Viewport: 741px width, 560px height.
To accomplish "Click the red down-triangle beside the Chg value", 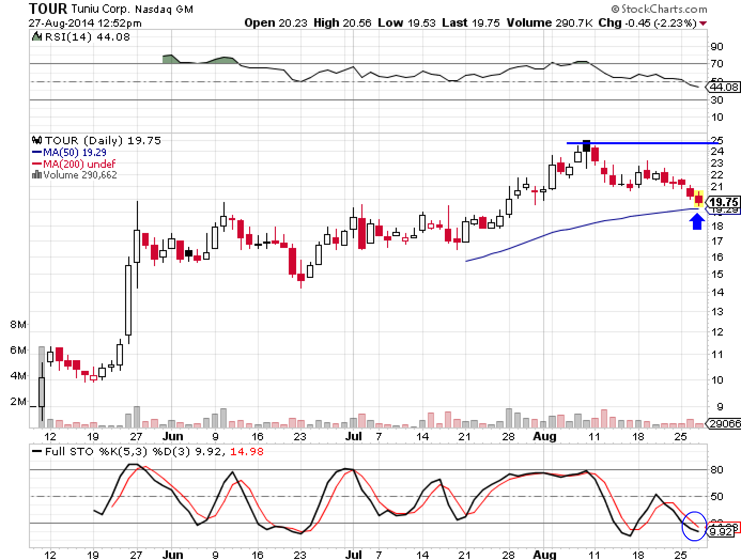I will coord(703,24).
